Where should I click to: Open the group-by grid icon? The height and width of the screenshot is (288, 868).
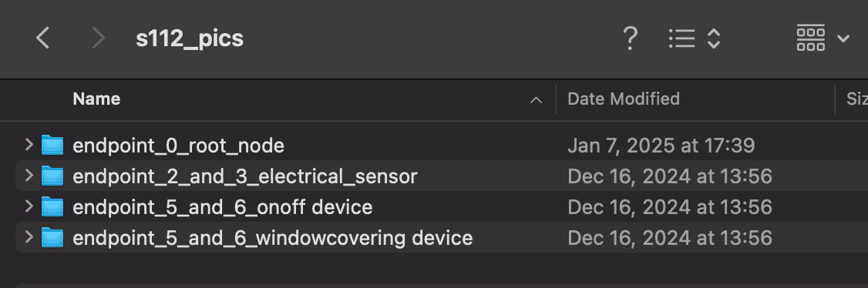(x=810, y=39)
